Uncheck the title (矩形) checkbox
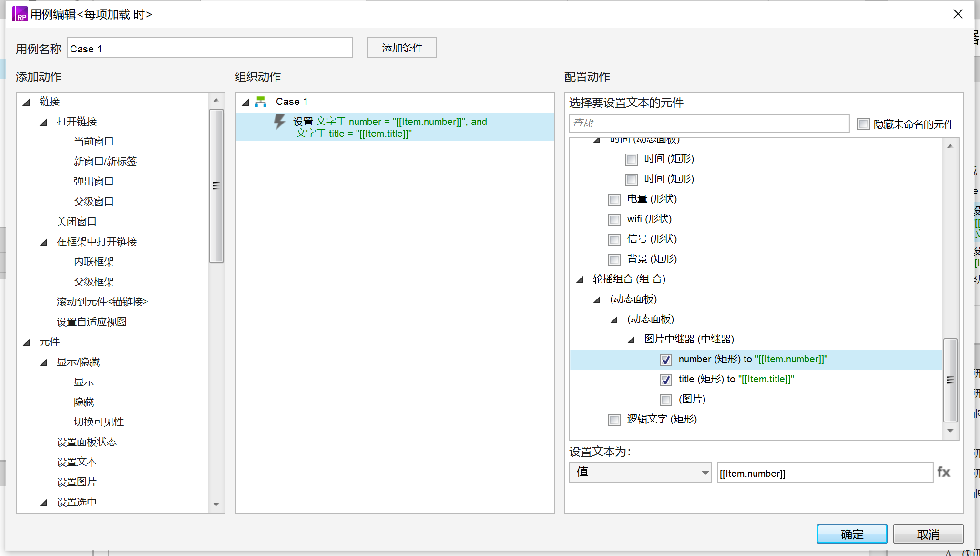This screenshot has height=556, width=980. 666,380
